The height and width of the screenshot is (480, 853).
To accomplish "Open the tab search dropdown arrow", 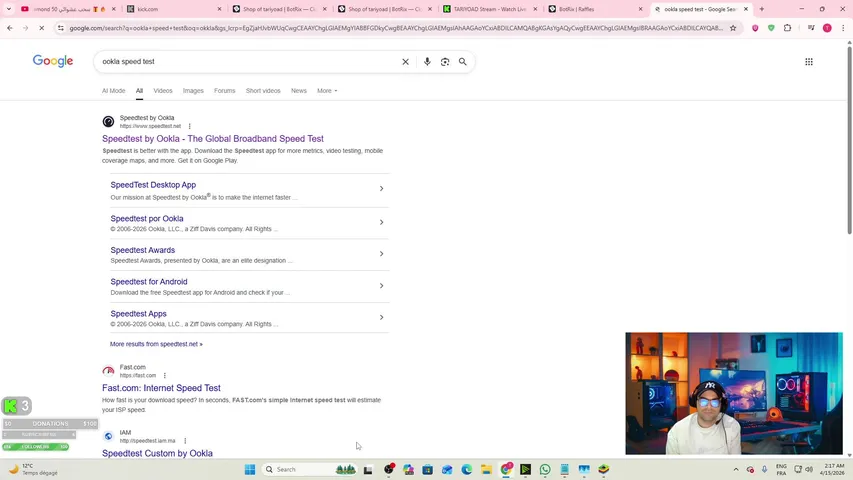I will pos(9,9).
